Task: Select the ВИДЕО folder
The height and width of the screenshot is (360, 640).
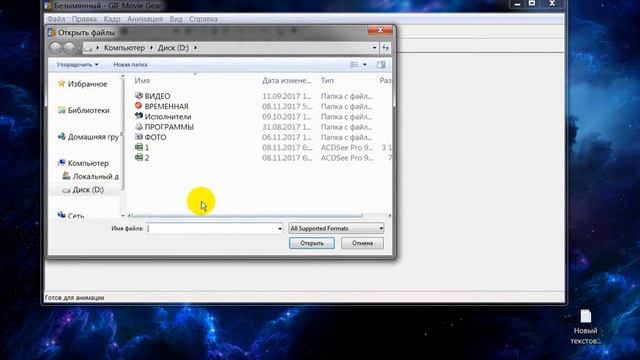Action: coord(158,96)
